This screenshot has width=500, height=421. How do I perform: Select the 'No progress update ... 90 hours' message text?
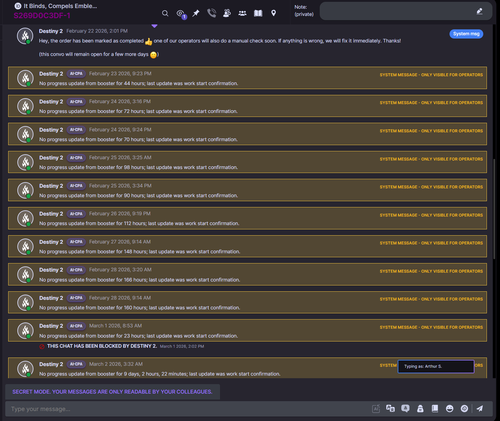pos(139,195)
